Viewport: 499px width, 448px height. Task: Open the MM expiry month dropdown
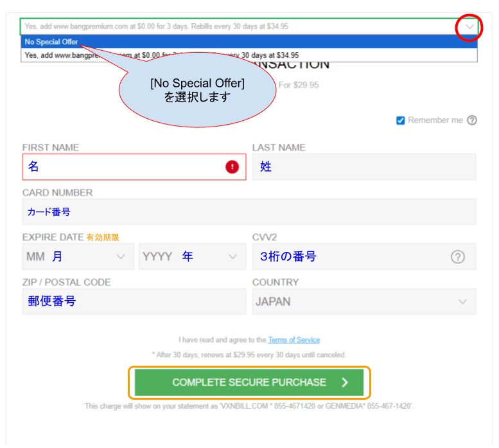[77, 256]
